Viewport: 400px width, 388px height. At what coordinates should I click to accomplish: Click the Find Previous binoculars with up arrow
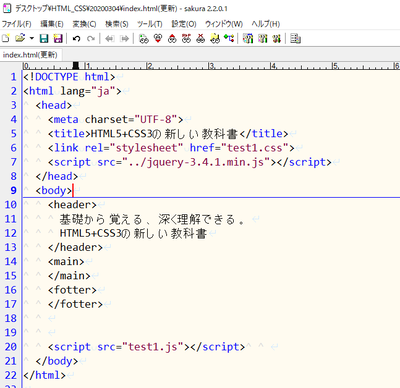click(172, 39)
